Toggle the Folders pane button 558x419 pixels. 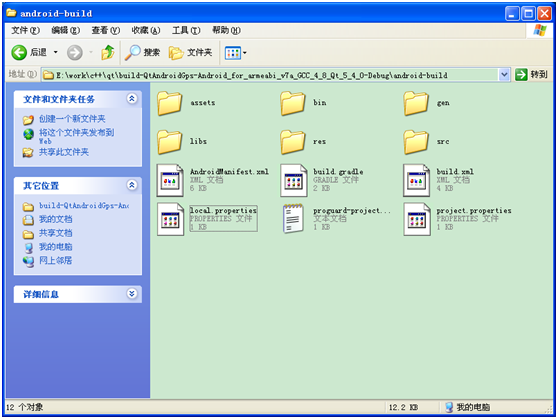coord(190,53)
